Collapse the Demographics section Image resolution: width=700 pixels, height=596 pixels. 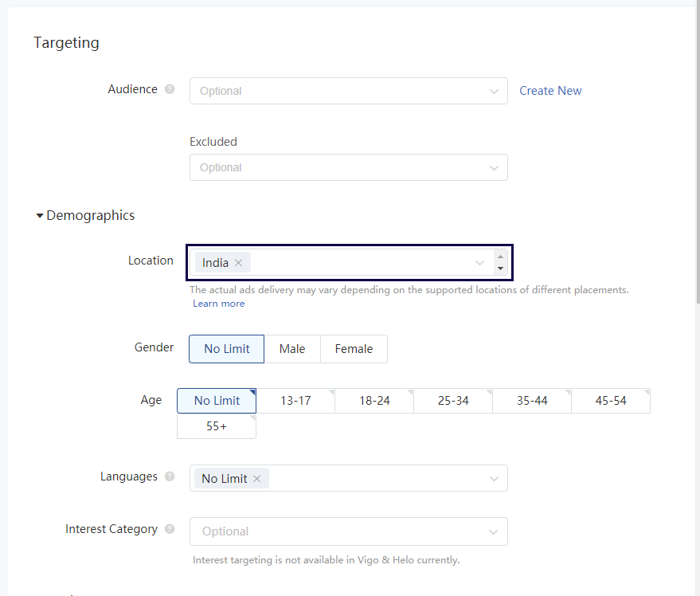(40, 216)
